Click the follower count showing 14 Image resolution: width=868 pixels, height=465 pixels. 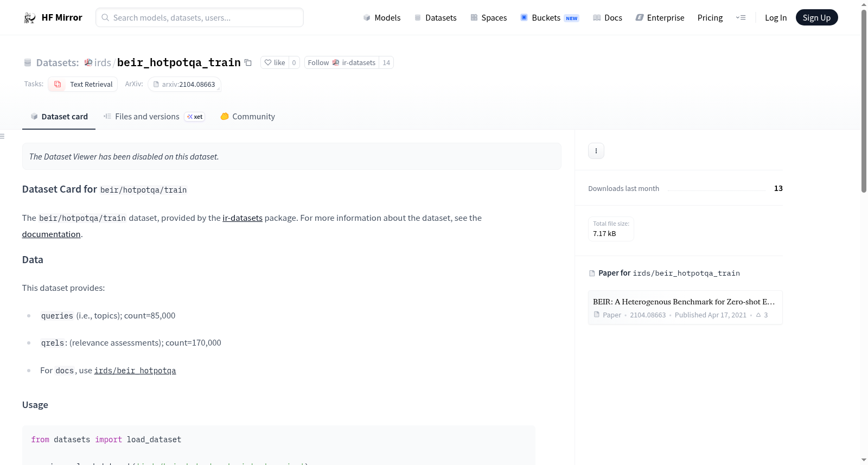[386, 62]
